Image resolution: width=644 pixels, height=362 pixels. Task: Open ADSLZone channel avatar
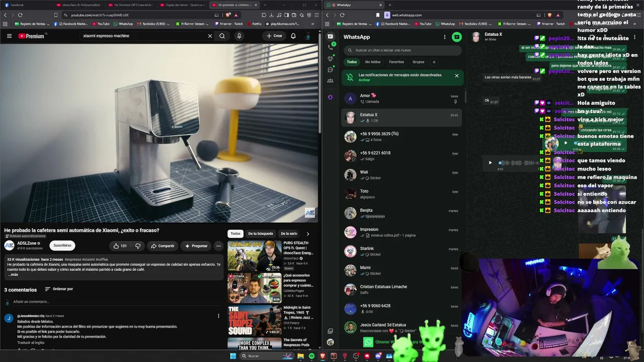pos(9,246)
